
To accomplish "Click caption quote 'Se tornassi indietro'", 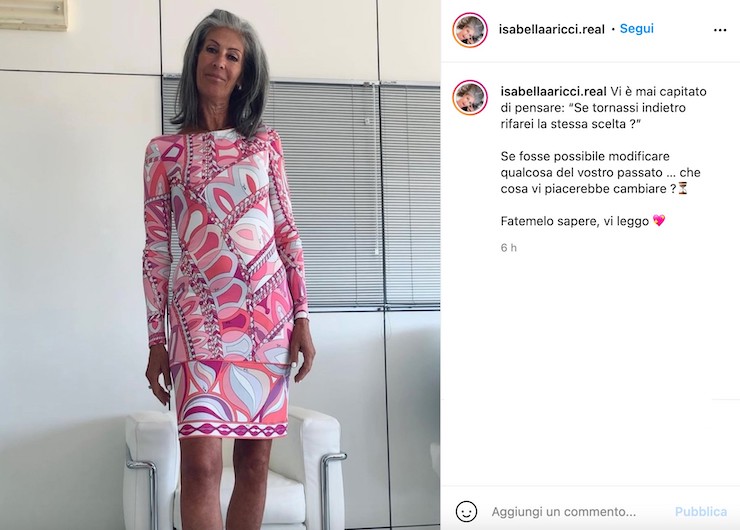I will pyautogui.click(x=631, y=108).
